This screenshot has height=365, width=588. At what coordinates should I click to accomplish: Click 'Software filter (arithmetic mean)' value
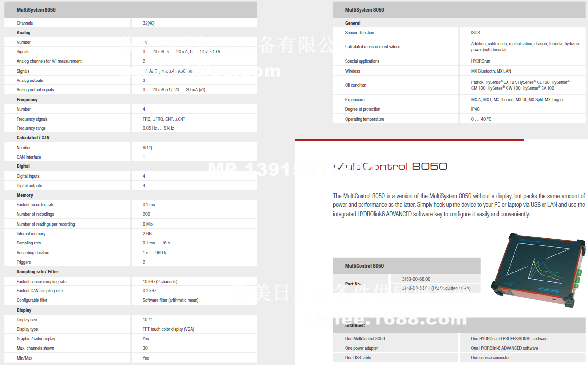pos(171,300)
